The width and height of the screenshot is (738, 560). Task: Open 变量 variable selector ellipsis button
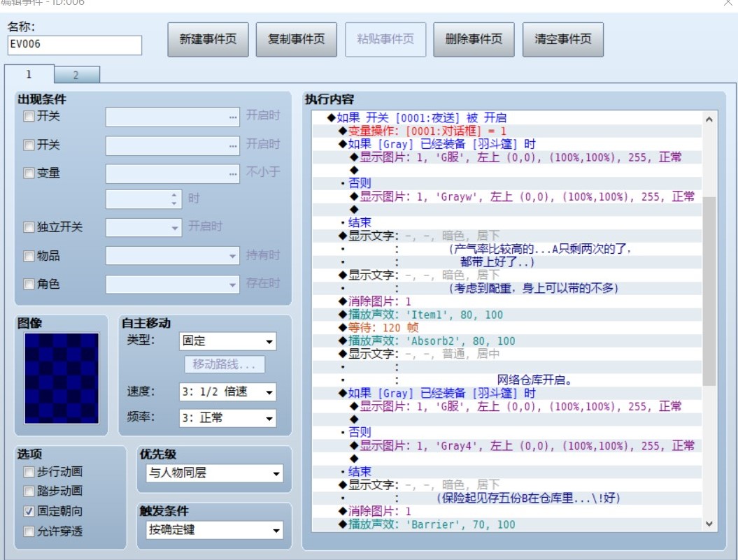pos(233,173)
